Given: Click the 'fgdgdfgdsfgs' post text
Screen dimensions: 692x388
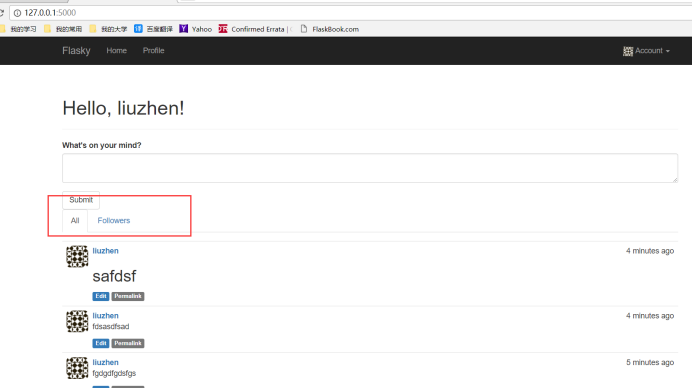Looking at the screenshot, I should tap(114, 373).
